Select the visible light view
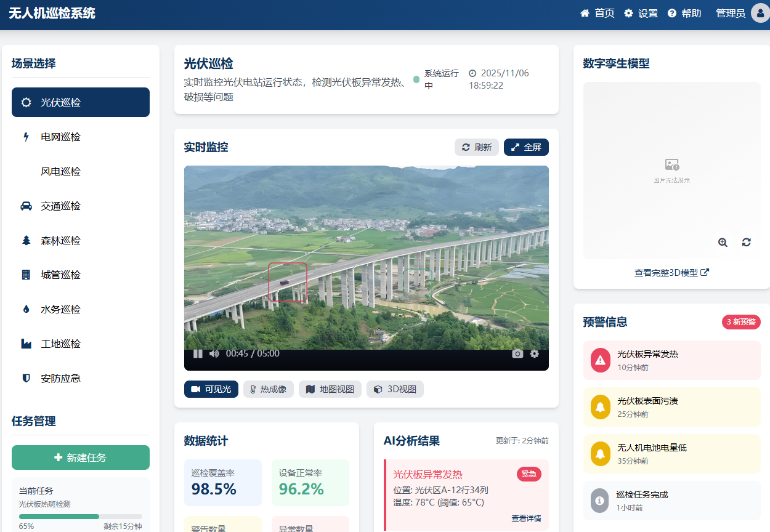 [211, 389]
